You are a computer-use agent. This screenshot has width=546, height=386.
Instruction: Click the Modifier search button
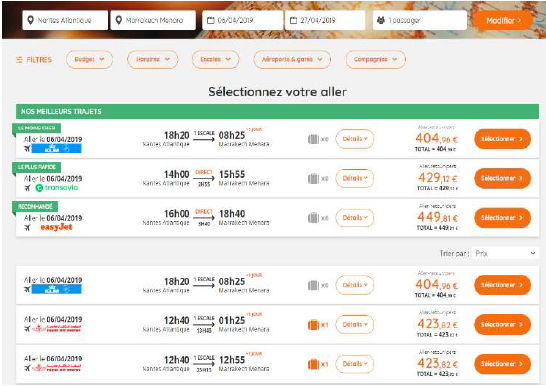(504, 21)
